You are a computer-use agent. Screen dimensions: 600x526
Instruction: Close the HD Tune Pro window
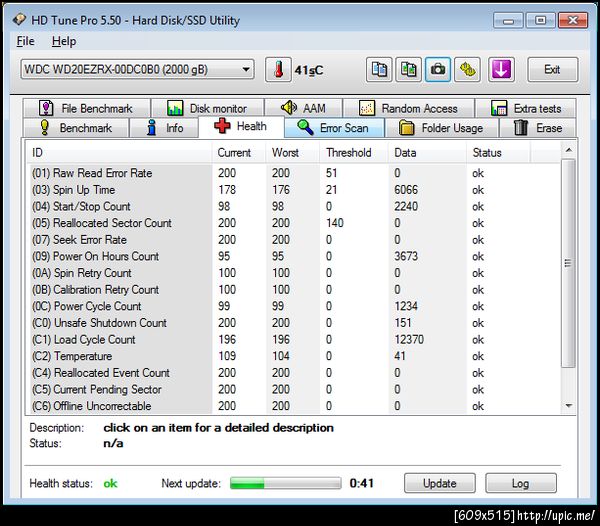point(573,20)
